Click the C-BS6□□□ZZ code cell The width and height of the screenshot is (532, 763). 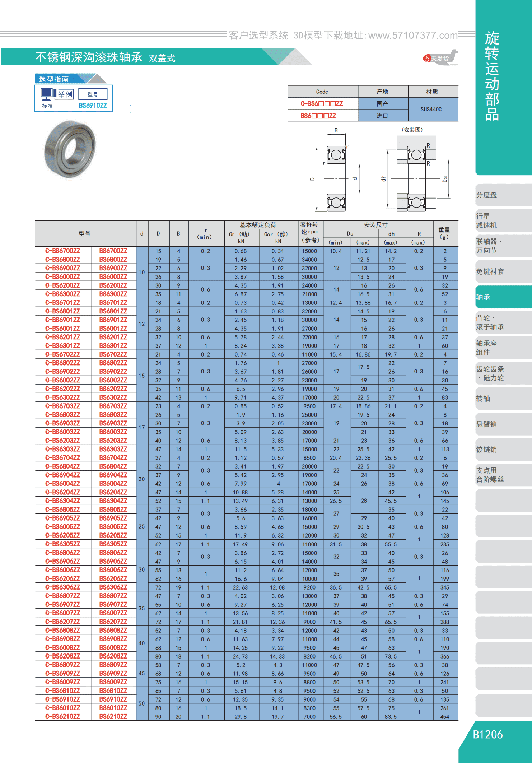pyautogui.click(x=323, y=103)
